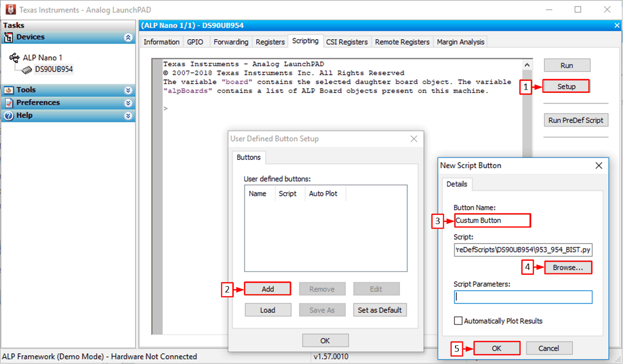Click the scripting console scroll-up arrow

(527, 65)
